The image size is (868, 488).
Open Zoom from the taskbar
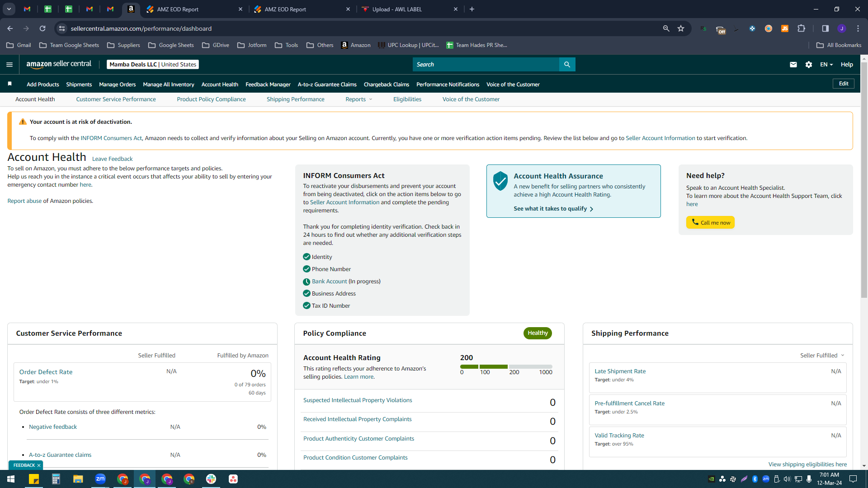[x=100, y=479]
